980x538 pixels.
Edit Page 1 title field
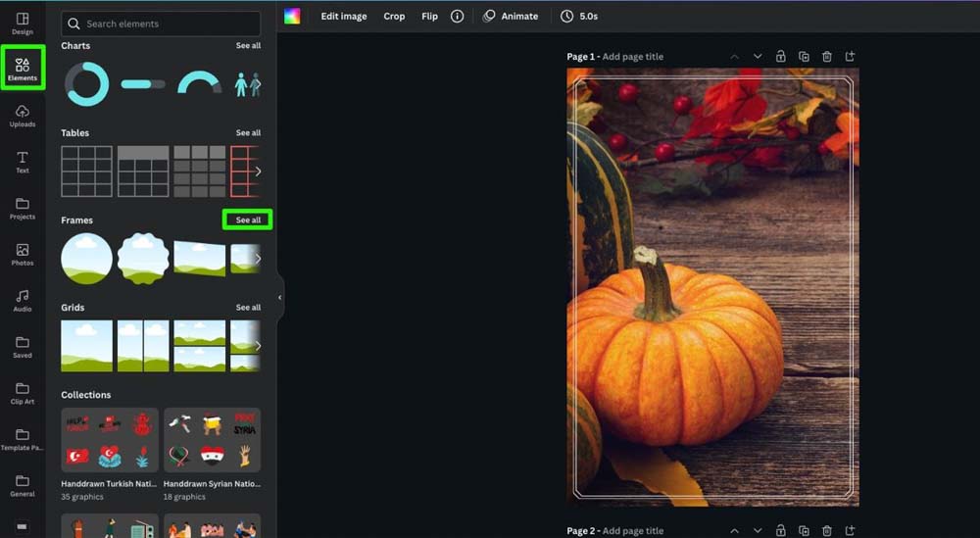click(633, 56)
